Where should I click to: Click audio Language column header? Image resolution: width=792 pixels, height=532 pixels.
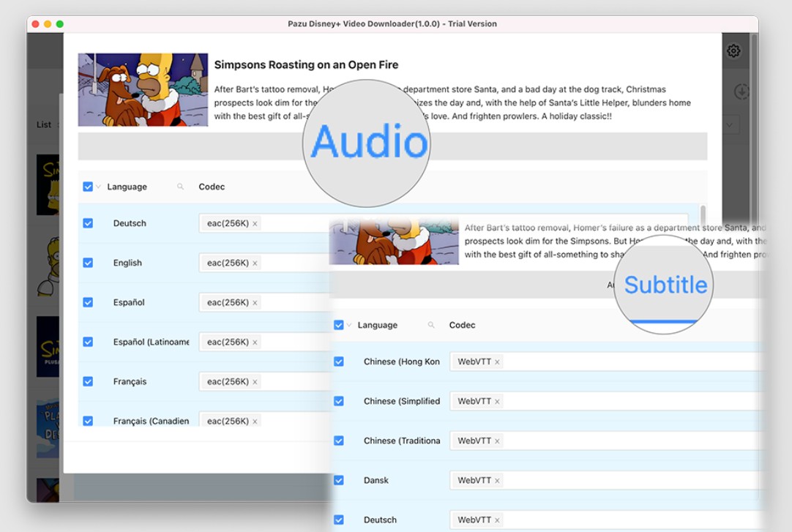(127, 187)
